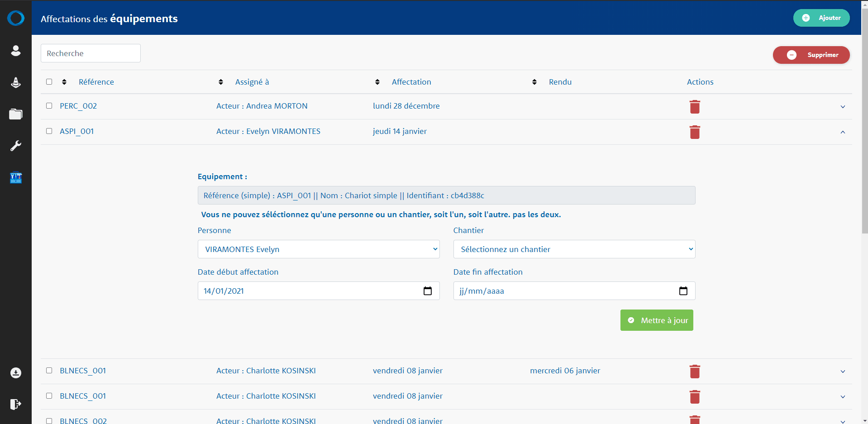
Task: Check the BLNECS_001 checkbox returned mercredi 06 janvier
Action: point(49,371)
